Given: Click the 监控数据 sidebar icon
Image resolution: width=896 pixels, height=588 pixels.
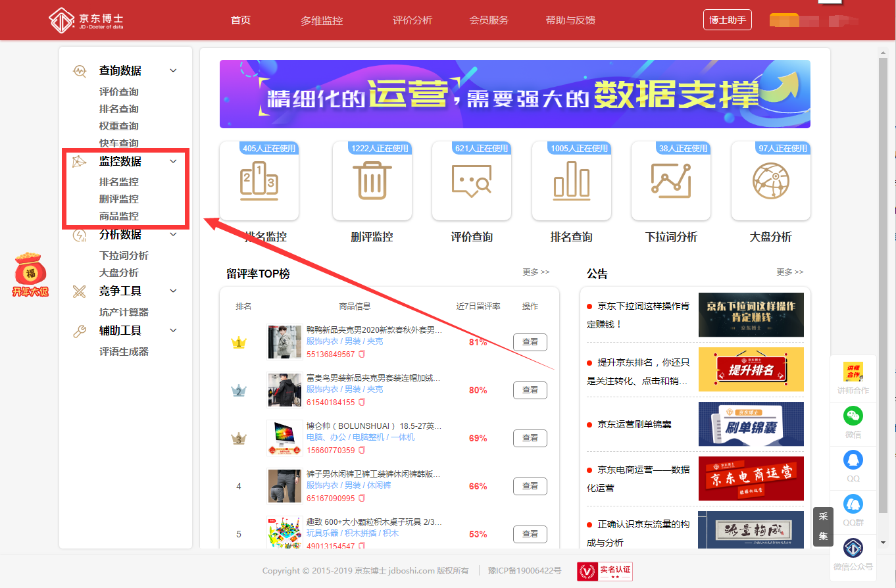Looking at the screenshot, I should tap(80, 161).
